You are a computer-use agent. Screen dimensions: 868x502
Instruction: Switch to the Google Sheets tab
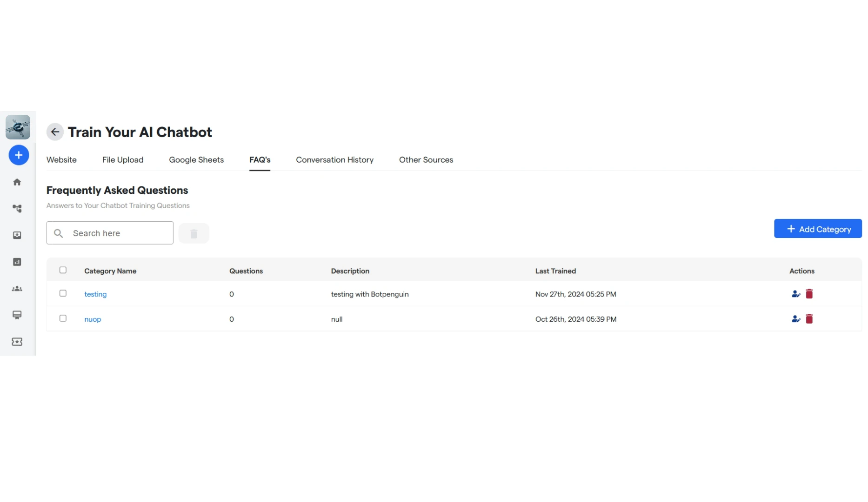196,160
